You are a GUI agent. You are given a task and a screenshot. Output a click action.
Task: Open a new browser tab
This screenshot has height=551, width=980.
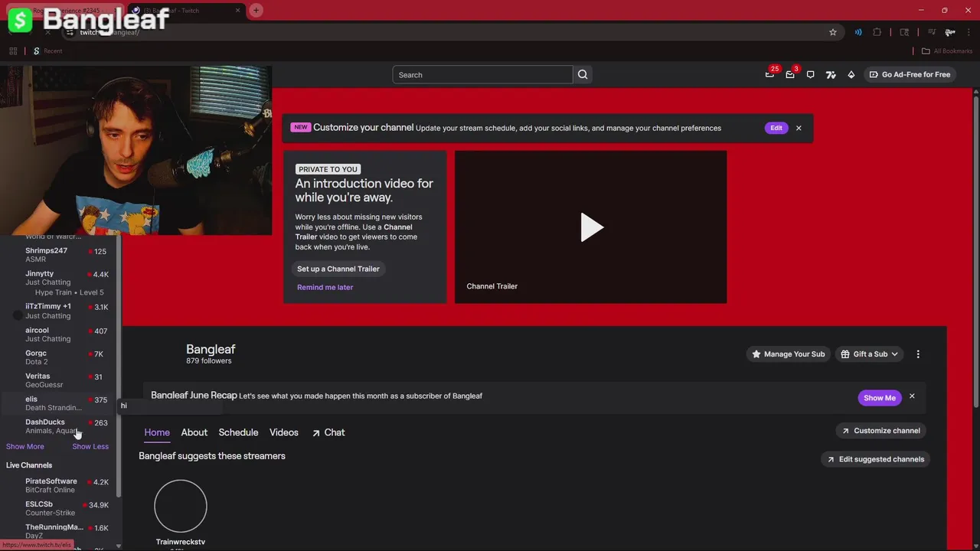point(256,10)
